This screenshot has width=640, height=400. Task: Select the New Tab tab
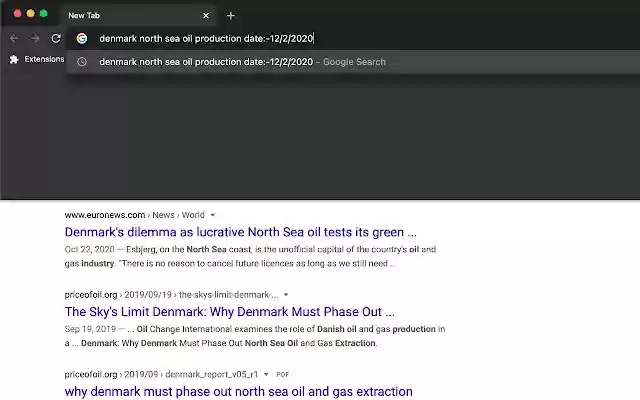(138, 16)
